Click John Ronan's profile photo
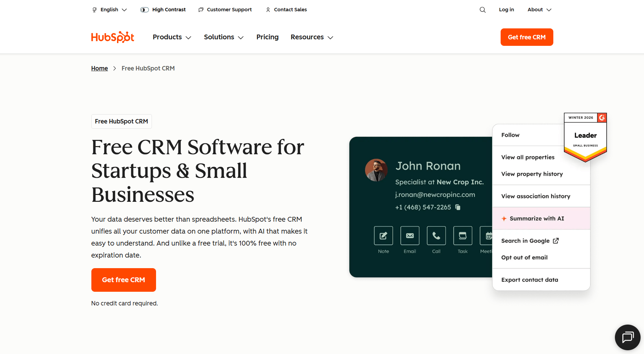Viewport: 644px width, 354px height. pyautogui.click(x=376, y=170)
